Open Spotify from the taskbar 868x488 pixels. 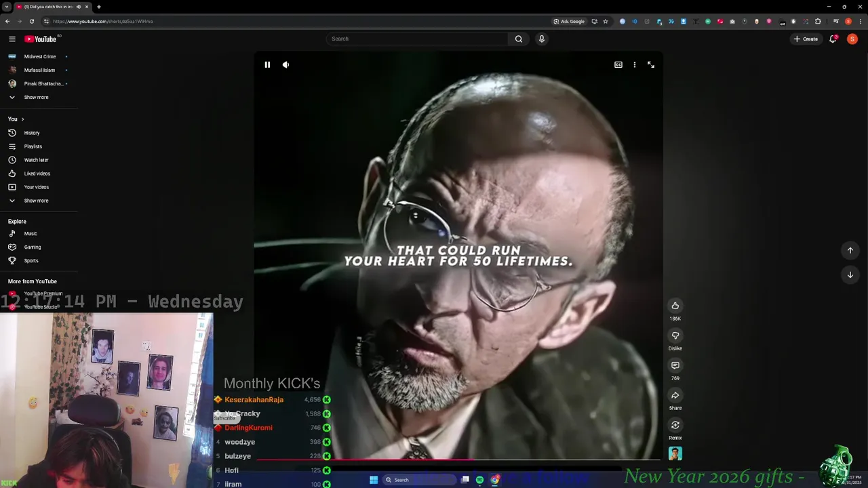pyautogui.click(x=480, y=480)
